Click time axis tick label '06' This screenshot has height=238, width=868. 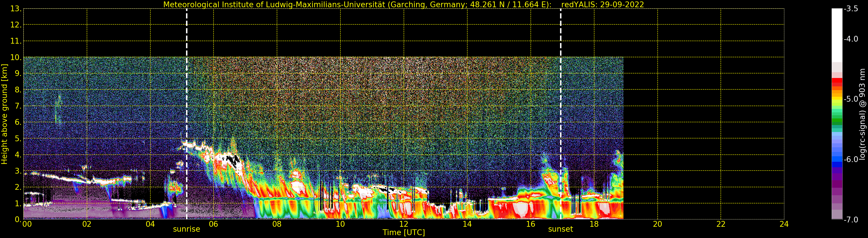[x=214, y=224]
